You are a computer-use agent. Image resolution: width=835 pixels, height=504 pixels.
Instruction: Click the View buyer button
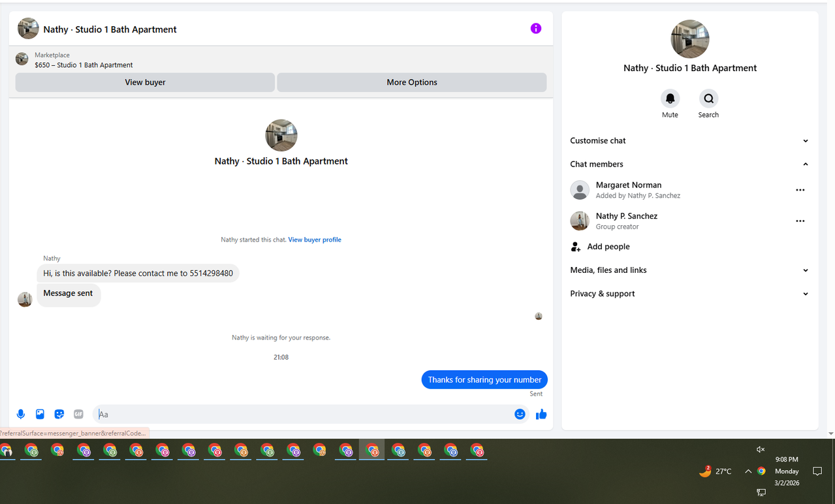[x=145, y=82]
